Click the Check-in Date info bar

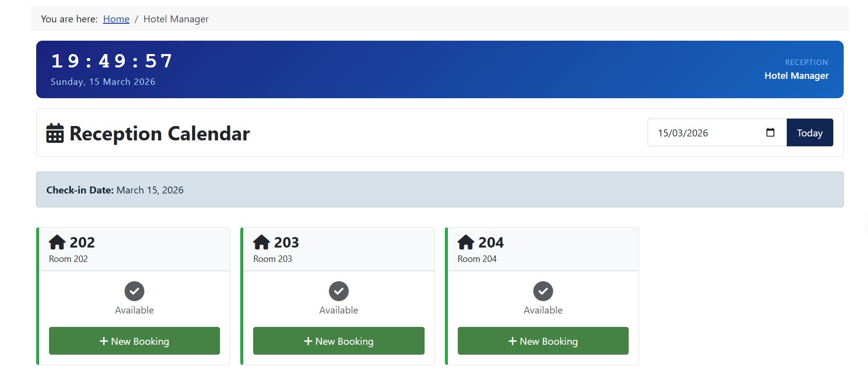439,189
